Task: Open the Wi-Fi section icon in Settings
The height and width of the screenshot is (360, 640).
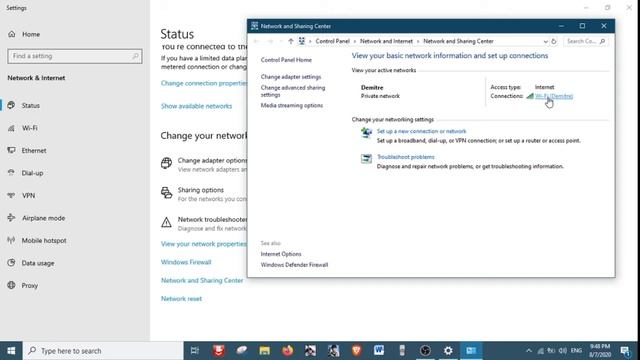Action: (11, 128)
